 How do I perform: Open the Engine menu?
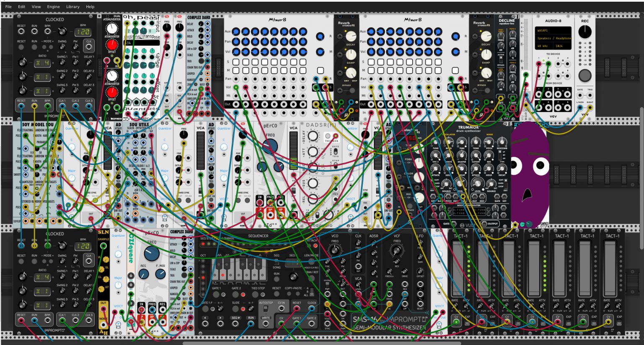(x=53, y=7)
